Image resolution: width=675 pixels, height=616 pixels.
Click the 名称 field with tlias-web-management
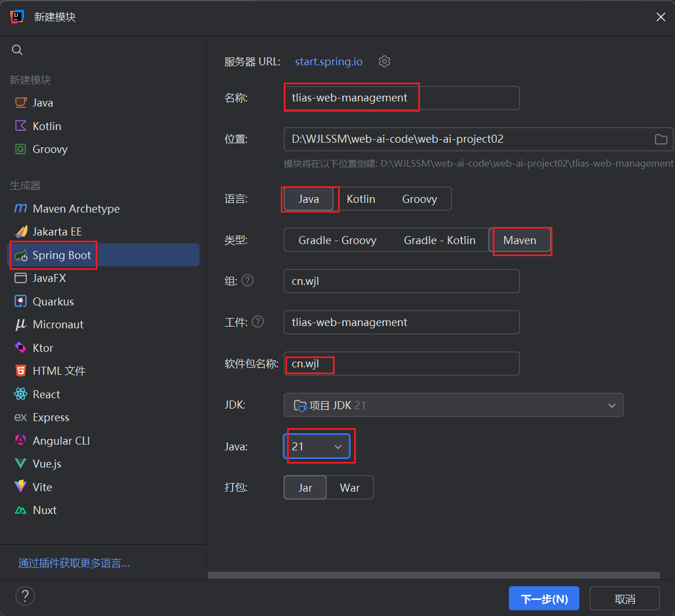pyautogui.click(x=402, y=98)
